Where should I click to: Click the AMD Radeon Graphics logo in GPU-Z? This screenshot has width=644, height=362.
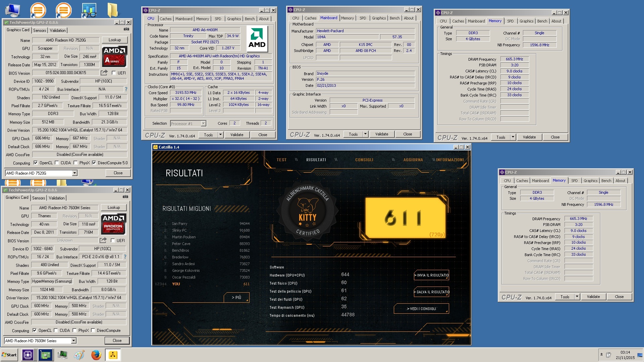pos(114,224)
